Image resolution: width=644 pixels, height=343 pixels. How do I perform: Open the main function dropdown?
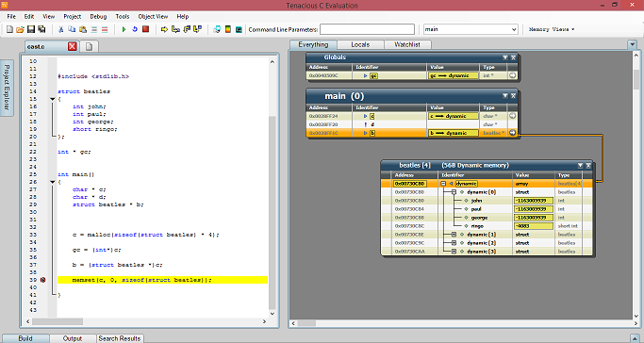point(513,29)
